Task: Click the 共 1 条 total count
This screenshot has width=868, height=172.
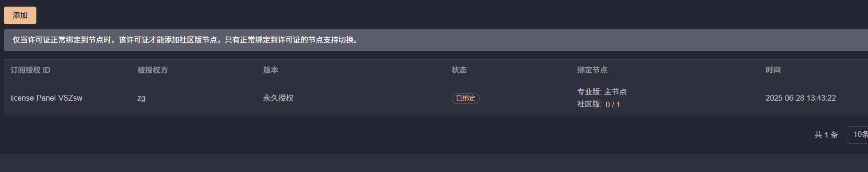Action: tap(826, 135)
